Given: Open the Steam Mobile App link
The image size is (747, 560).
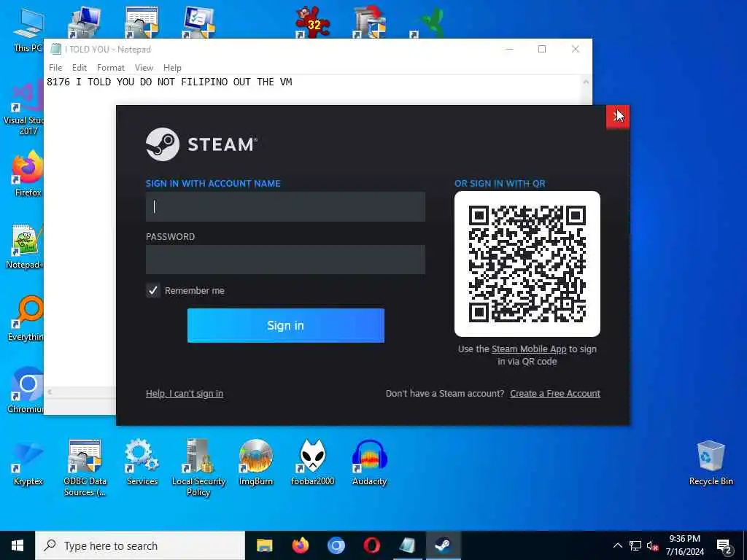Looking at the screenshot, I should coord(529,349).
